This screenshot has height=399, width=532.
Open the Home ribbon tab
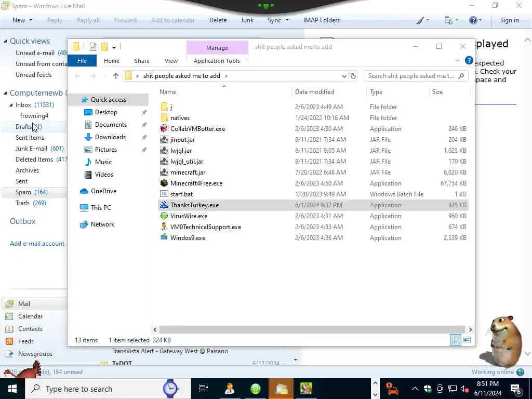tap(112, 61)
